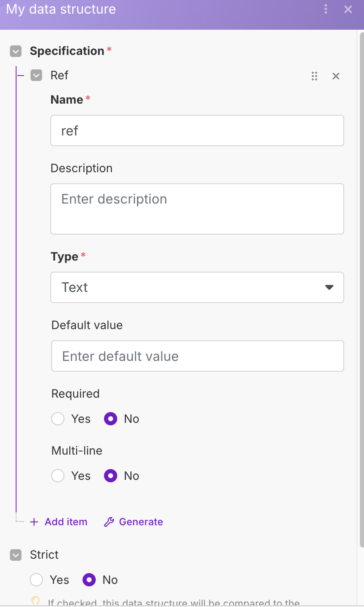Open the Type dropdown showing Text
364x607 pixels.
pos(197,287)
